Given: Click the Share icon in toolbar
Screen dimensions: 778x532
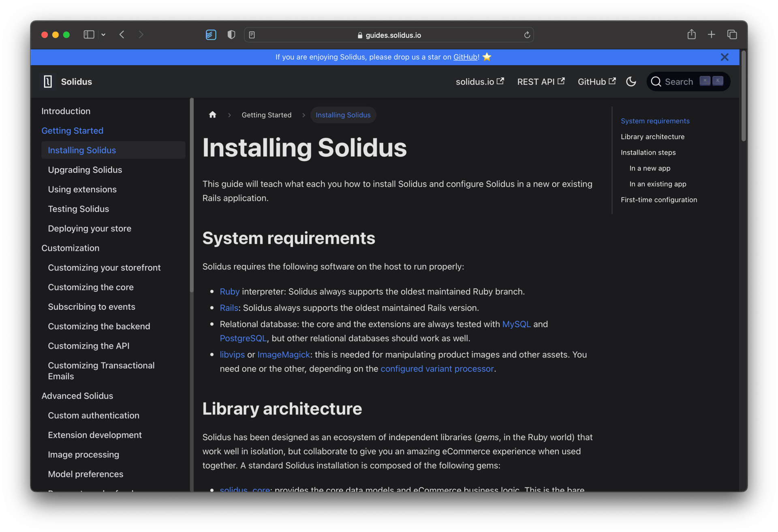Looking at the screenshot, I should [x=691, y=35].
